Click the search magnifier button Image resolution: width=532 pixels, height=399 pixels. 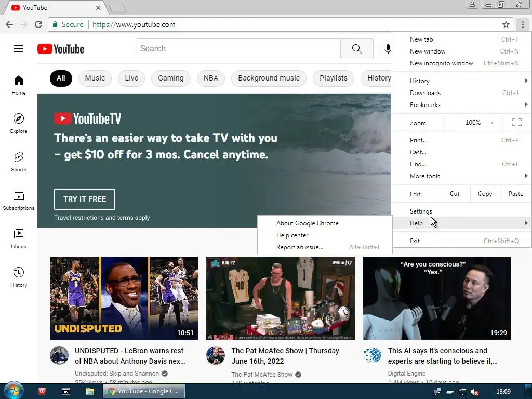(x=356, y=49)
